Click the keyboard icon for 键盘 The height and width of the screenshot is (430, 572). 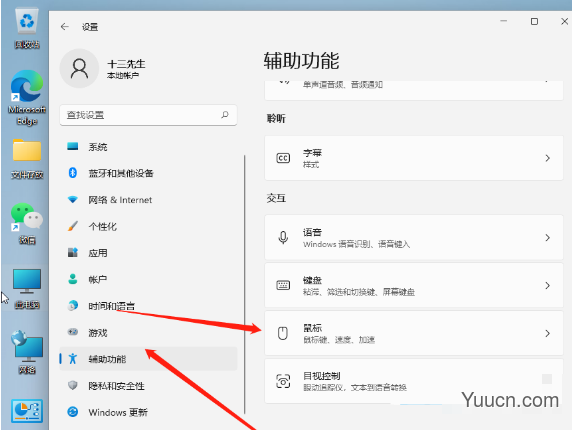(283, 285)
